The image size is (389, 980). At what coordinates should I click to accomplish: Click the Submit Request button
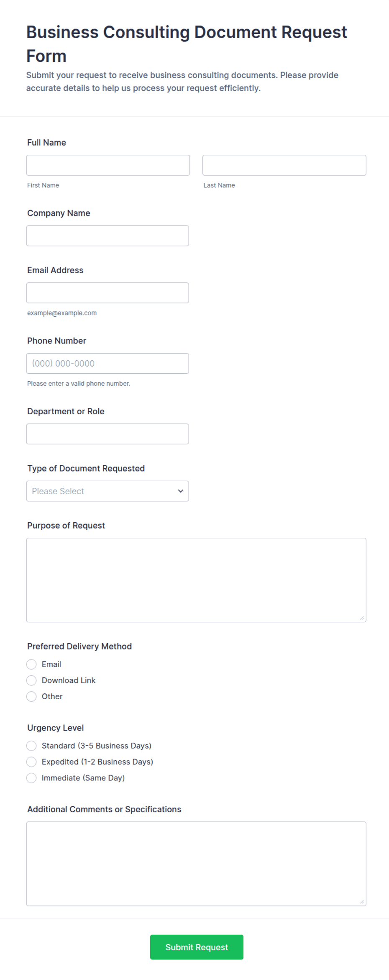click(x=197, y=947)
